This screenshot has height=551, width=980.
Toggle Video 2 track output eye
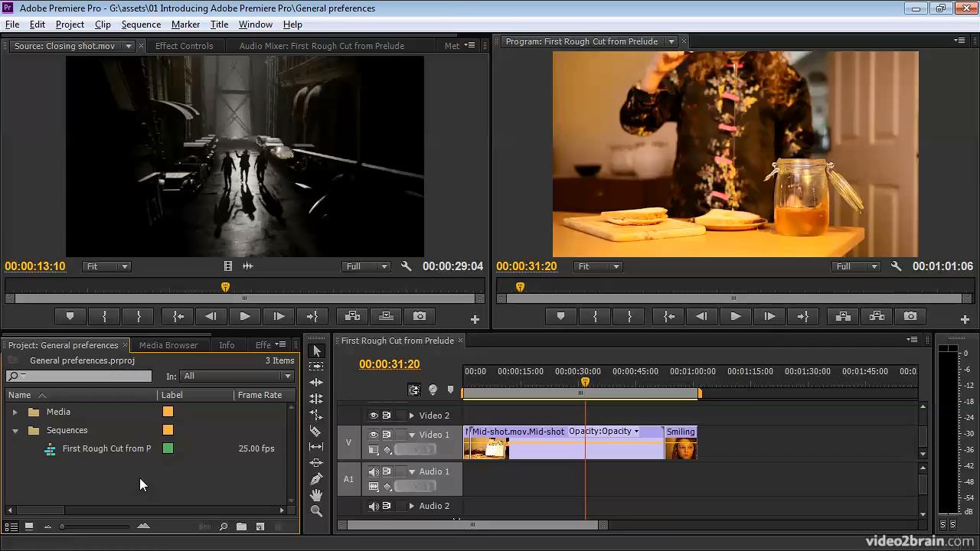pyautogui.click(x=374, y=416)
